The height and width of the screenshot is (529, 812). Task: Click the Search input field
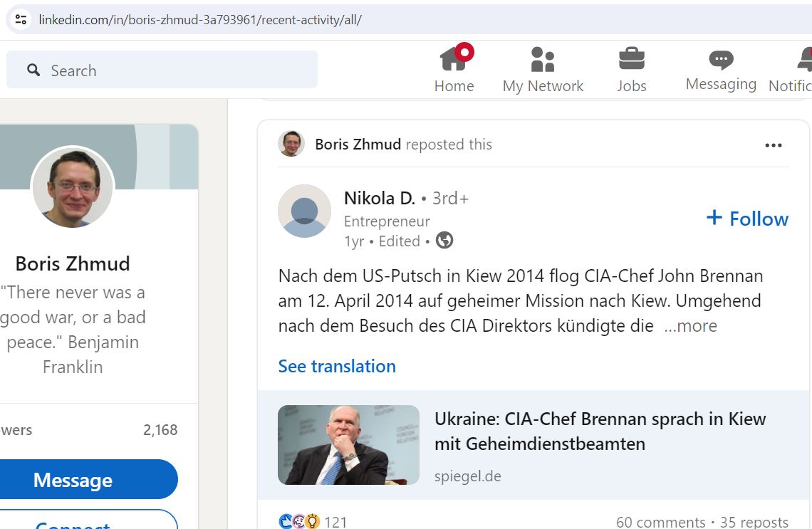162,69
